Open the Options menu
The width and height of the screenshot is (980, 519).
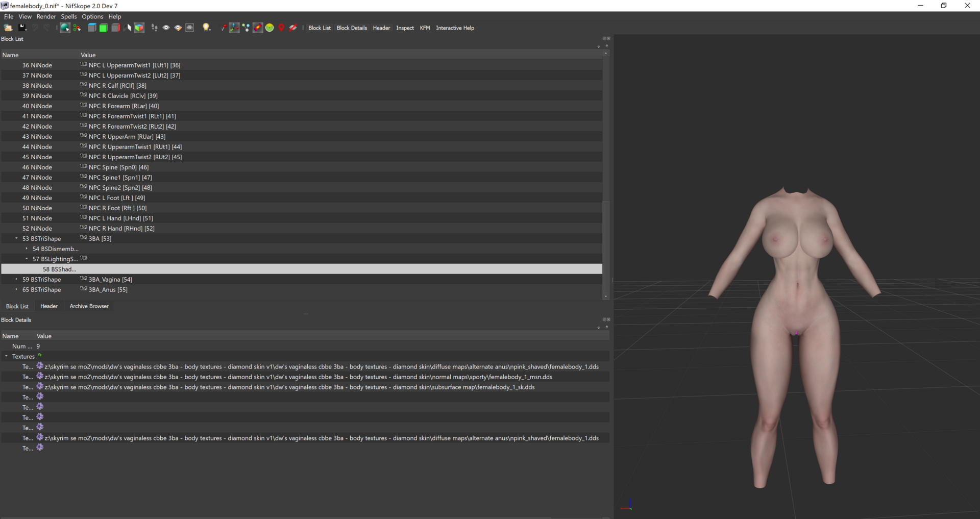point(92,16)
